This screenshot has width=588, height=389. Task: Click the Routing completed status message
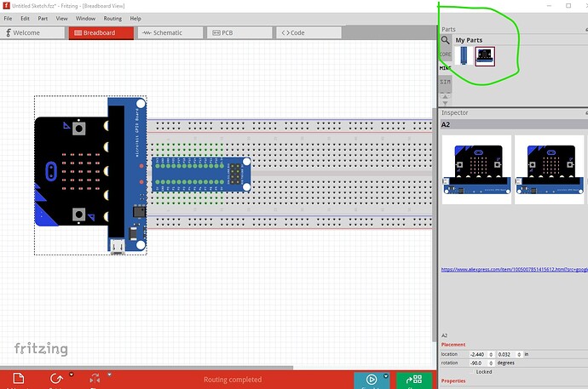233,380
